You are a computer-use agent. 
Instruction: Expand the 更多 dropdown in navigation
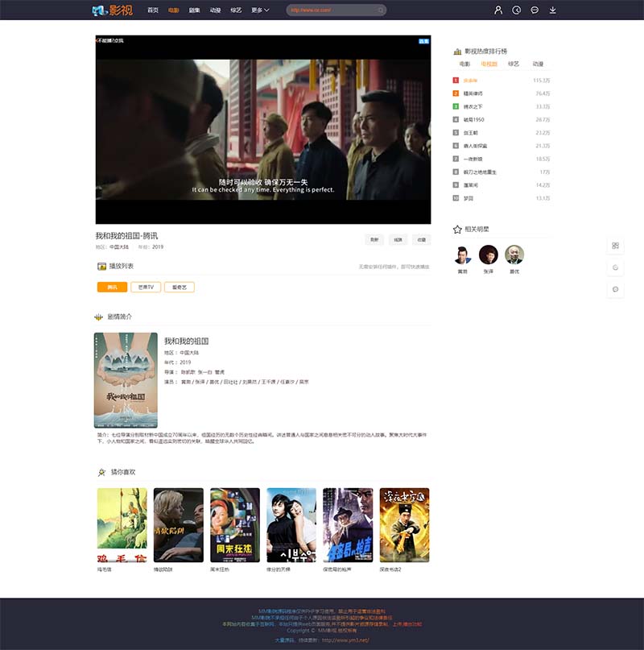pyautogui.click(x=260, y=10)
